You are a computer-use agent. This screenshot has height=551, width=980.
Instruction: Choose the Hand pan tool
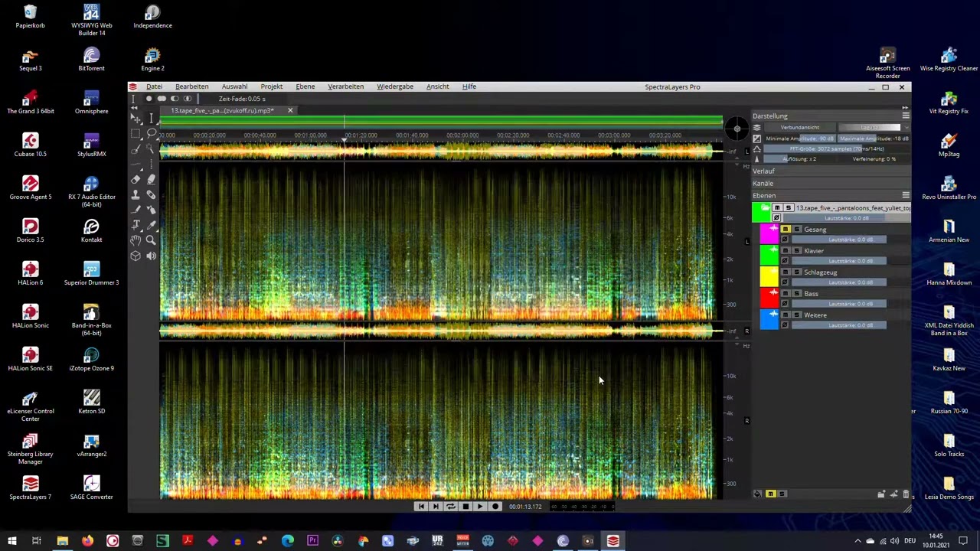coord(136,240)
